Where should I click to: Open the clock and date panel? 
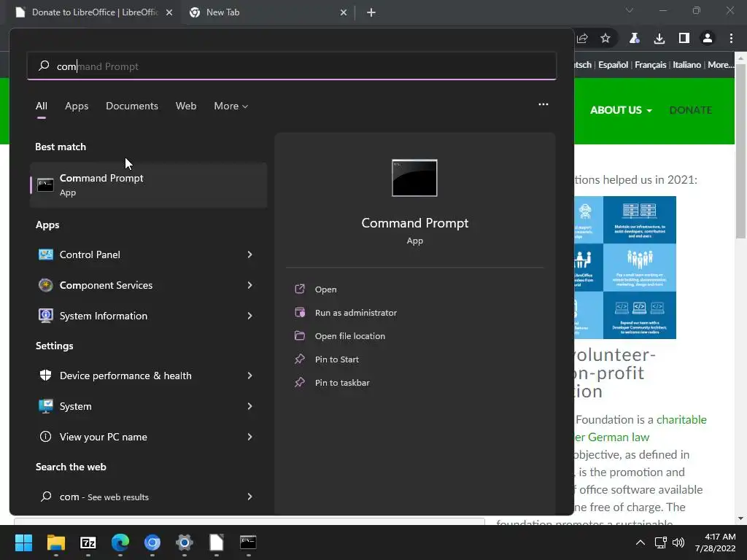[x=715, y=542]
